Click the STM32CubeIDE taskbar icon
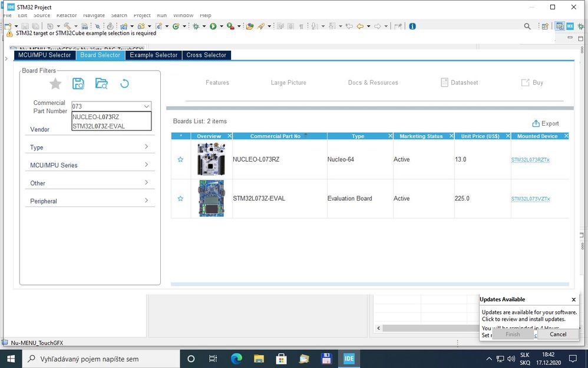 [349, 359]
